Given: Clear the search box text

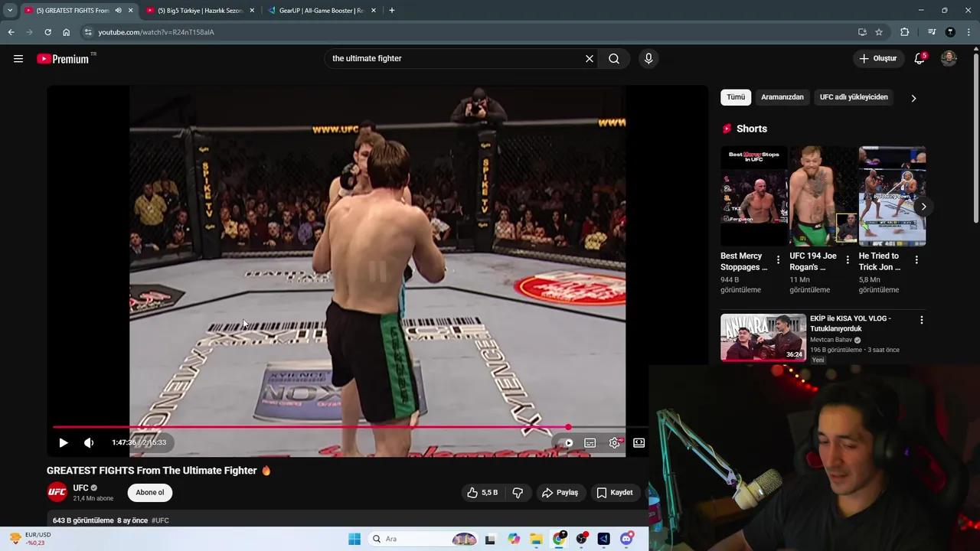Looking at the screenshot, I should pos(590,59).
